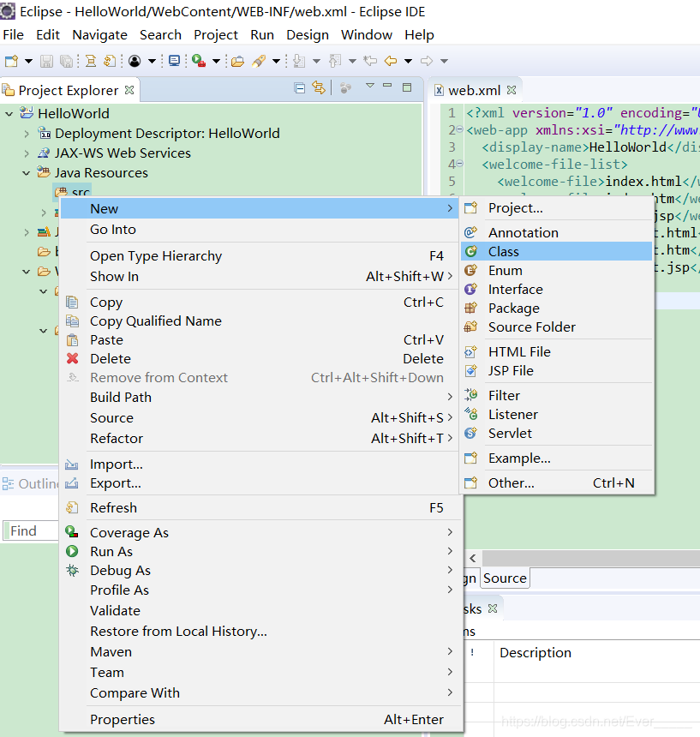The width and height of the screenshot is (700, 737).
Task: Click the Listener icon in New submenu
Action: [470, 414]
